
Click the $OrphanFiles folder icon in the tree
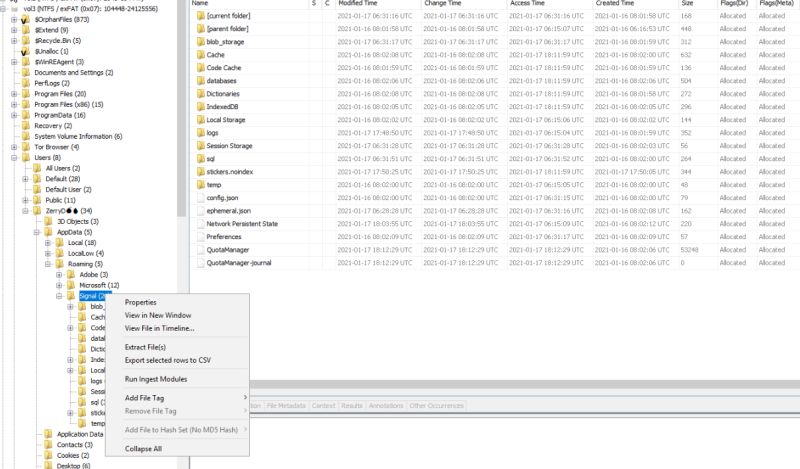pyautogui.click(x=26, y=19)
